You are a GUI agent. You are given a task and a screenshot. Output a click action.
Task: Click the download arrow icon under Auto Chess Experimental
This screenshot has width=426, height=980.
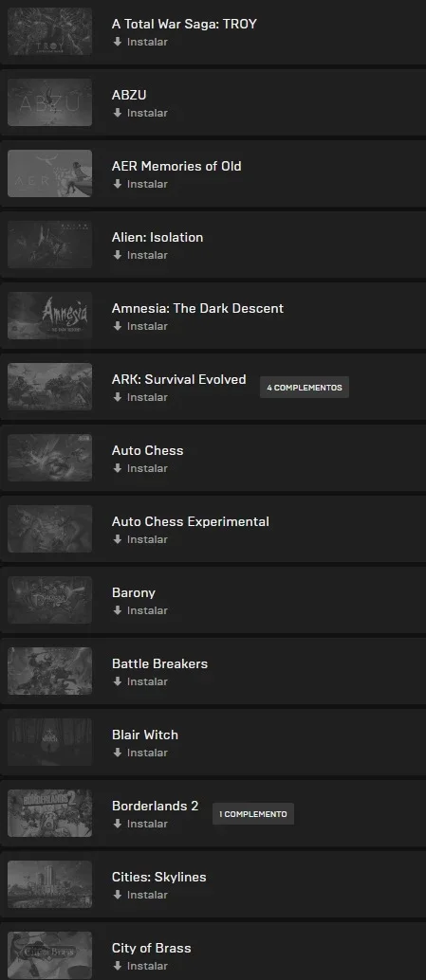coord(117,539)
